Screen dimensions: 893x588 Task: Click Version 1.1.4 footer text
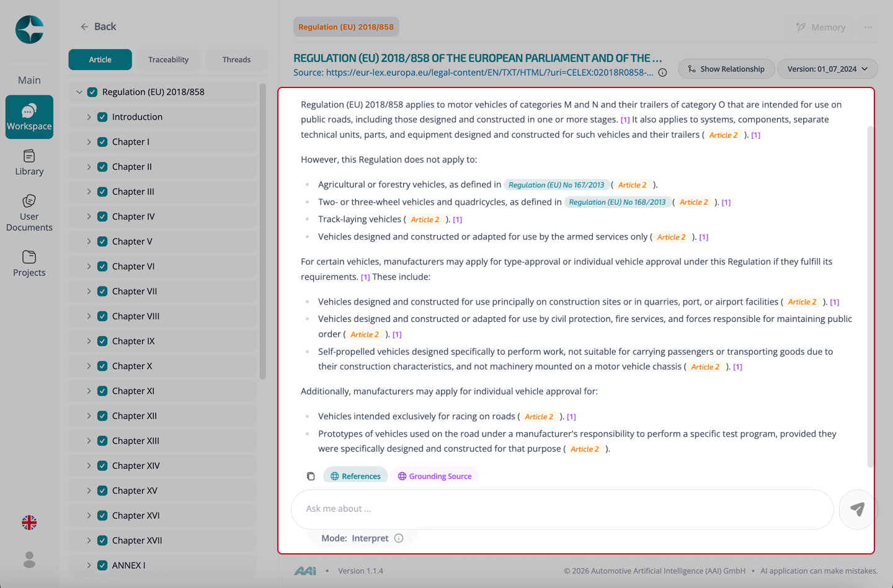(x=360, y=571)
